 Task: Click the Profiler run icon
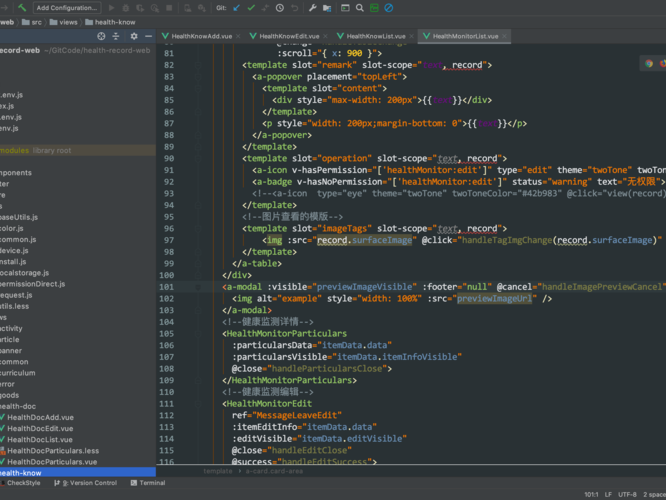tap(155, 8)
